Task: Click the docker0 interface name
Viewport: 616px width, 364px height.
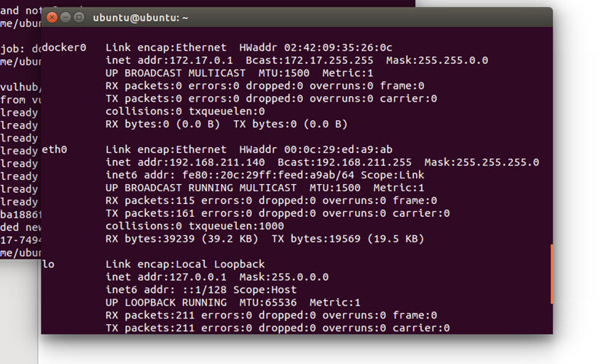Action: 64,48
